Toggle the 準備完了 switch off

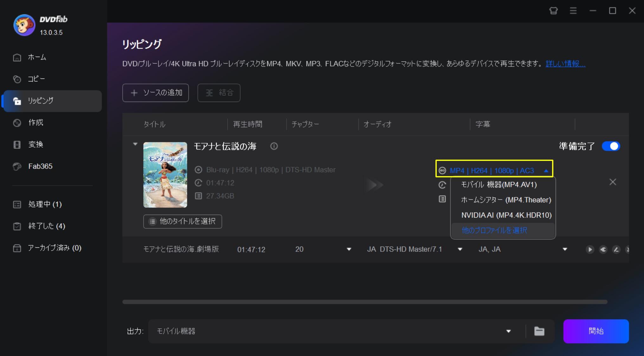pyautogui.click(x=611, y=146)
